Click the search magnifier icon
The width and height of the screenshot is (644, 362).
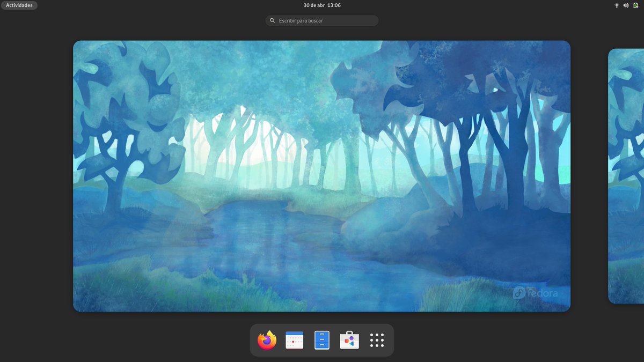(273, 20)
